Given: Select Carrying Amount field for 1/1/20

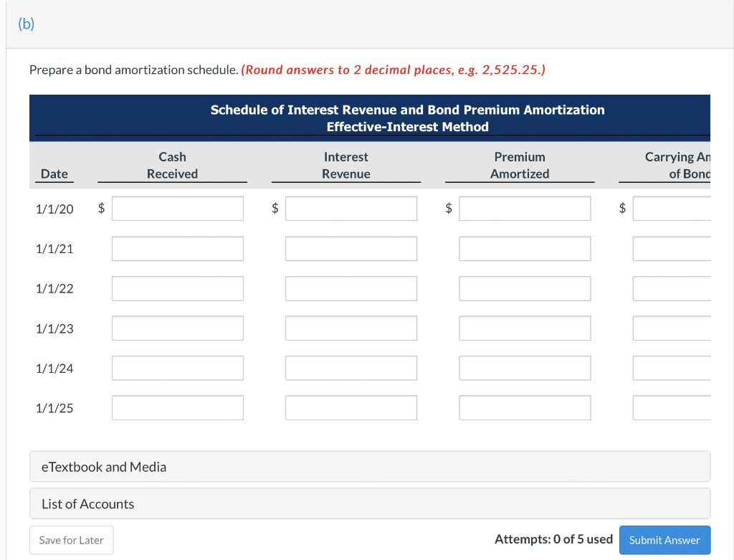Looking at the screenshot, I should coord(672,209).
